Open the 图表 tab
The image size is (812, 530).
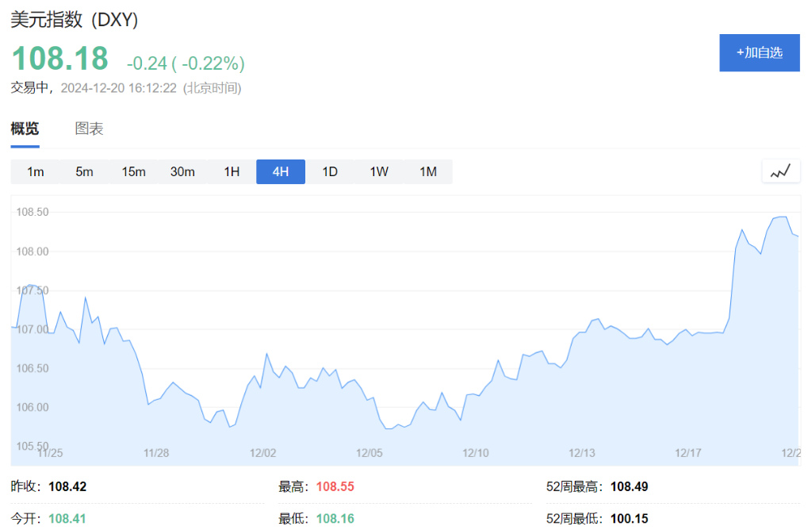pos(89,129)
